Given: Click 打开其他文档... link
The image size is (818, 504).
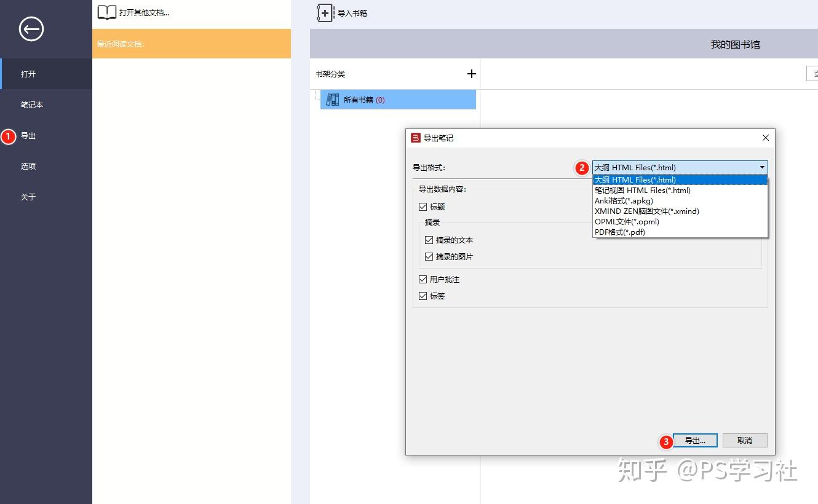Looking at the screenshot, I should 144,12.
